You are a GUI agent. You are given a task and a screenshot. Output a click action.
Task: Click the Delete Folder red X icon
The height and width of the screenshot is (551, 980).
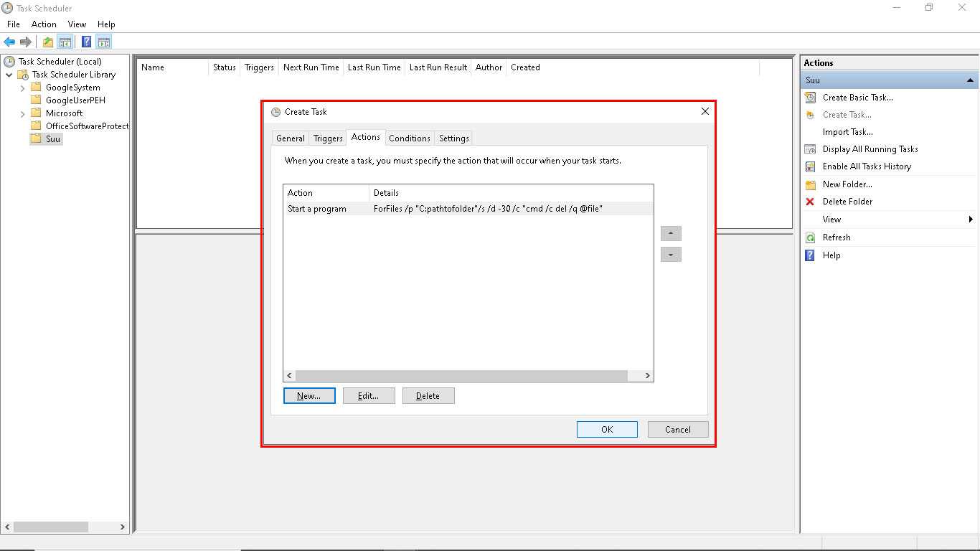pyautogui.click(x=809, y=201)
